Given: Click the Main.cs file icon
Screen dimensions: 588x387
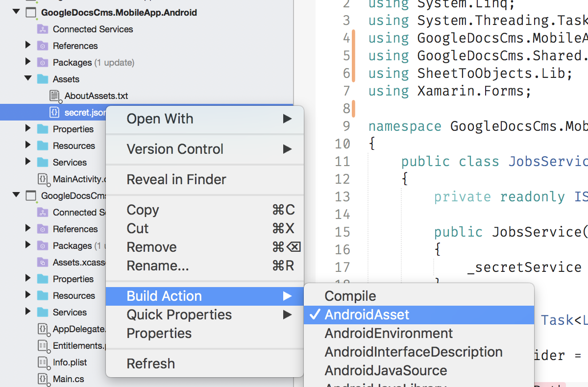Looking at the screenshot, I should 43,379.
